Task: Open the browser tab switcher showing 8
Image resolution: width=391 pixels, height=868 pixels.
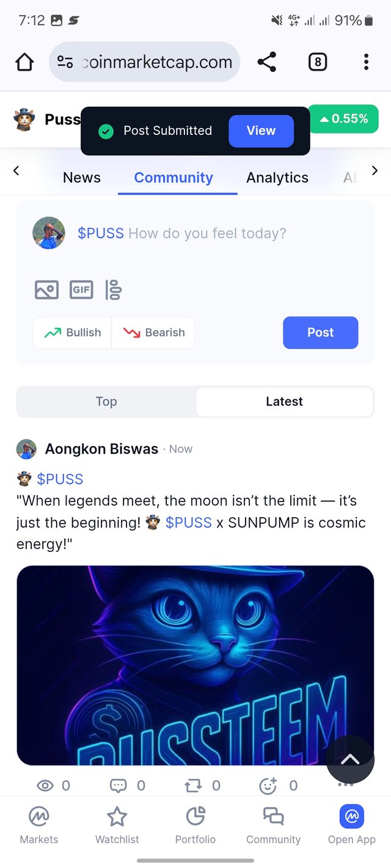Action: (x=317, y=62)
